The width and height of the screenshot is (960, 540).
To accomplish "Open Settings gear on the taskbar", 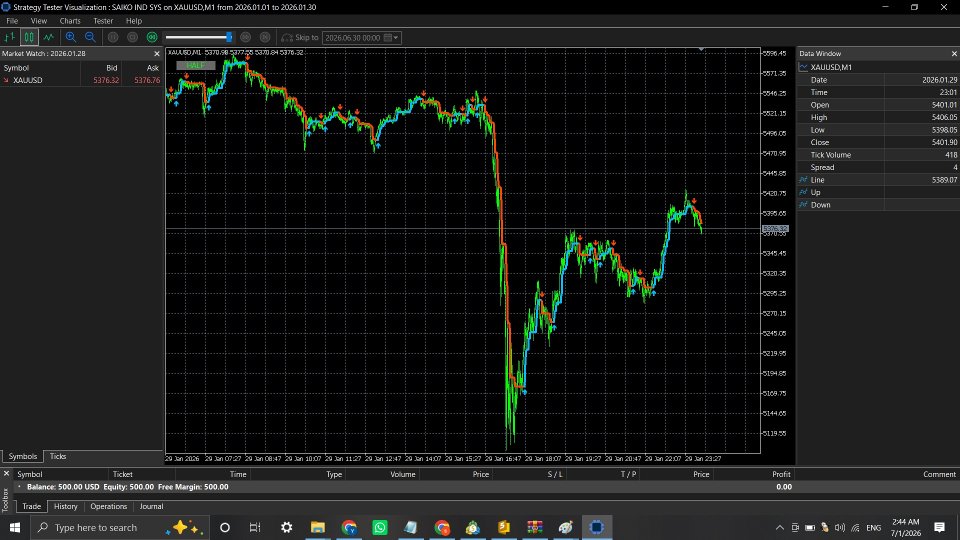I will pos(287,527).
